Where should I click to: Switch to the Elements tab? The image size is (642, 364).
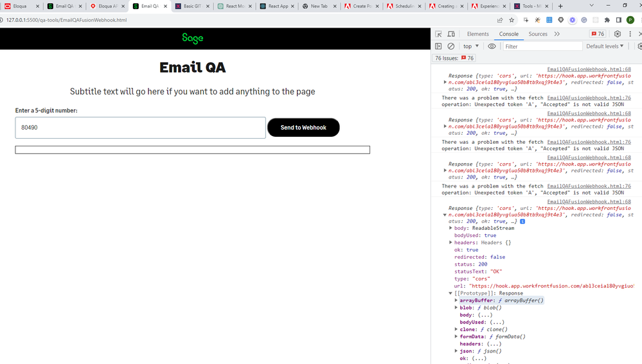(478, 34)
